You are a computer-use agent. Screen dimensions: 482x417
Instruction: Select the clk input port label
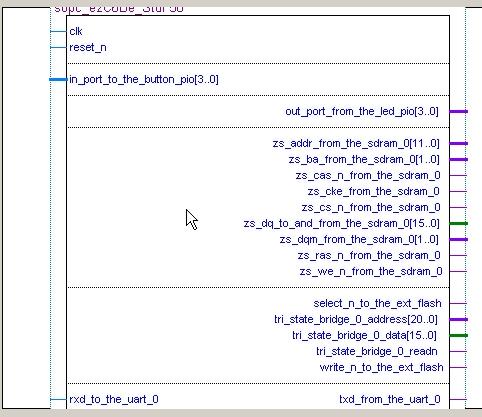pyautogui.click(x=76, y=31)
